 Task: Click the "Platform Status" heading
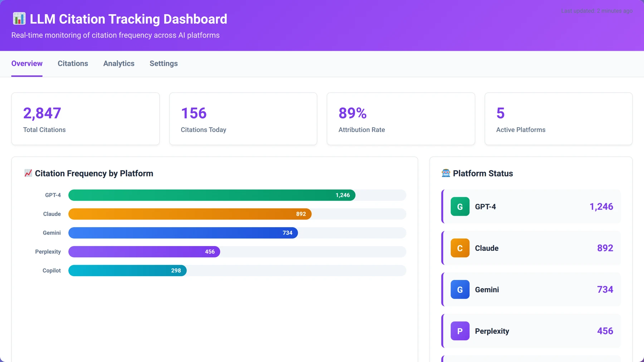[x=483, y=173]
